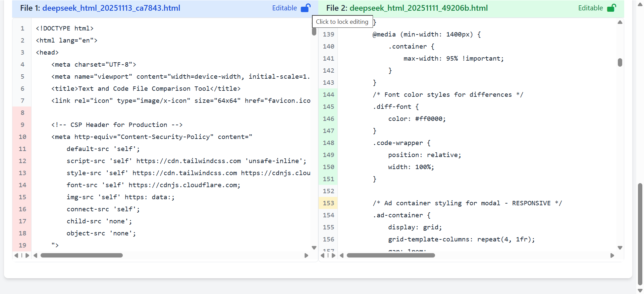Click the '.code-wrapper {' line
This screenshot has width=644, height=294.
[401, 143]
